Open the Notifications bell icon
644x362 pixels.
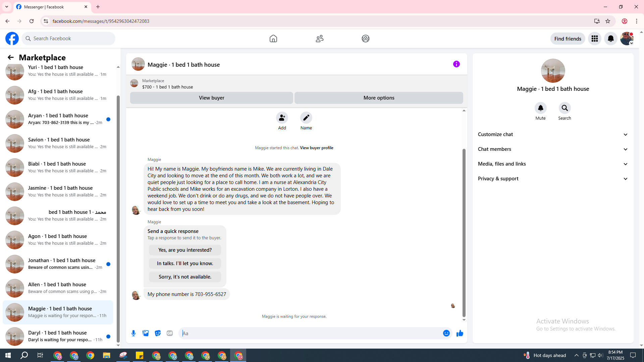pyautogui.click(x=611, y=39)
